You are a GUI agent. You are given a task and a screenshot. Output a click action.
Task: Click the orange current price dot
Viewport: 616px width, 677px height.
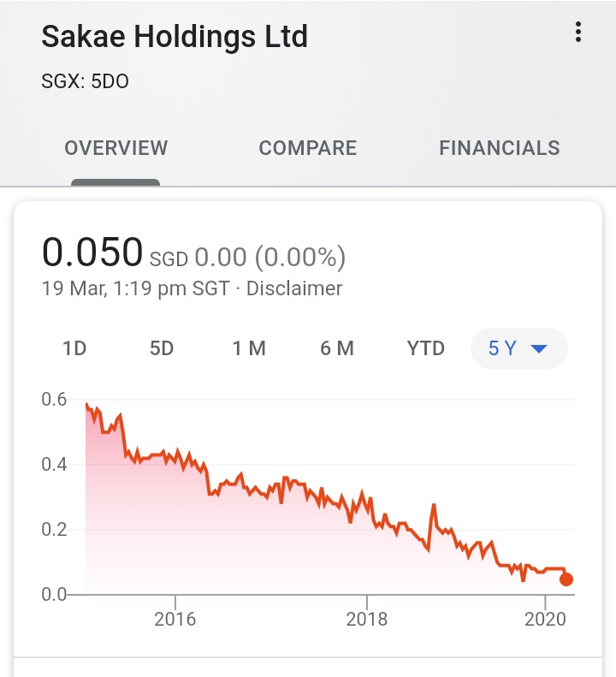point(566,579)
